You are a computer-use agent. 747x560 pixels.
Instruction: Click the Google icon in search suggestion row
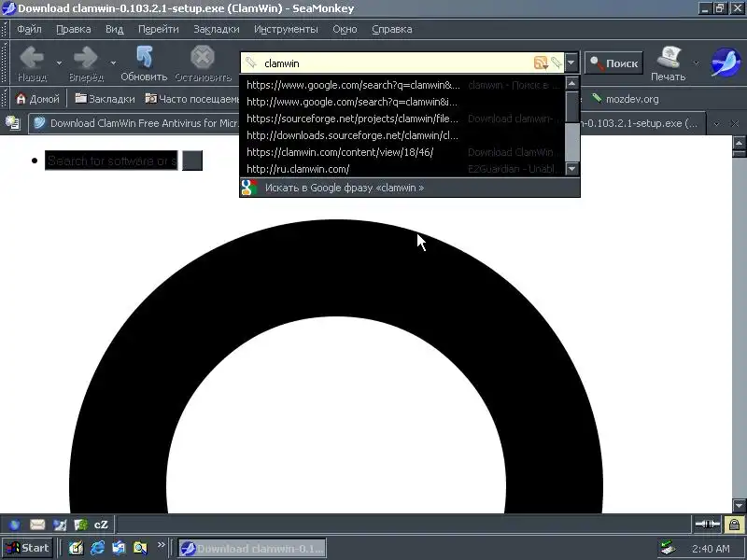[x=249, y=188]
